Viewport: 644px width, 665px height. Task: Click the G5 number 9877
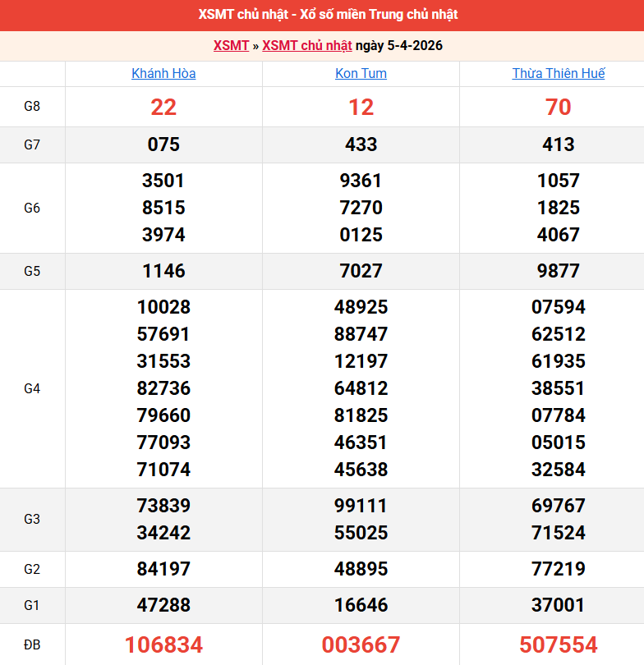[559, 271]
